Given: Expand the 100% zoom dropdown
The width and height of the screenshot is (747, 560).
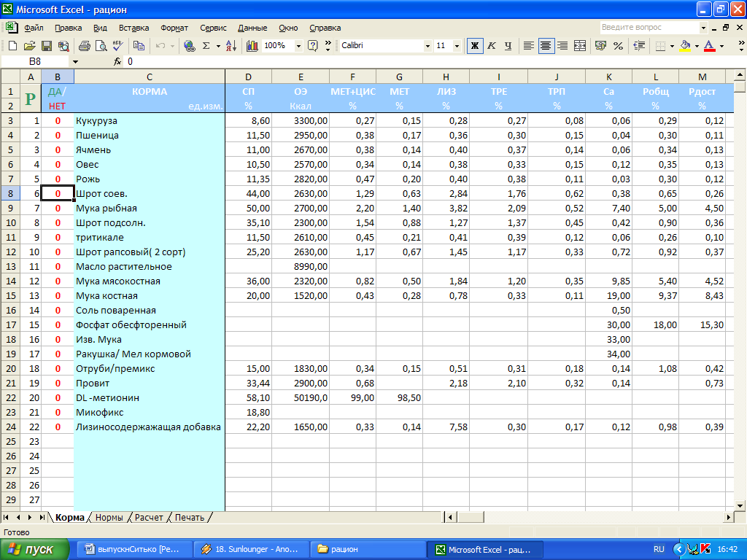Looking at the screenshot, I should click(298, 46).
